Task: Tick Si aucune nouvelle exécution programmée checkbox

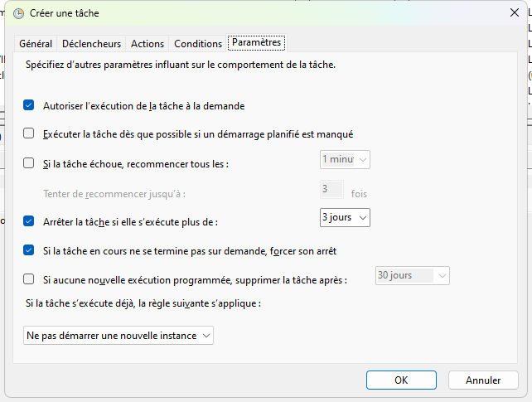Action: click(29, 279)
